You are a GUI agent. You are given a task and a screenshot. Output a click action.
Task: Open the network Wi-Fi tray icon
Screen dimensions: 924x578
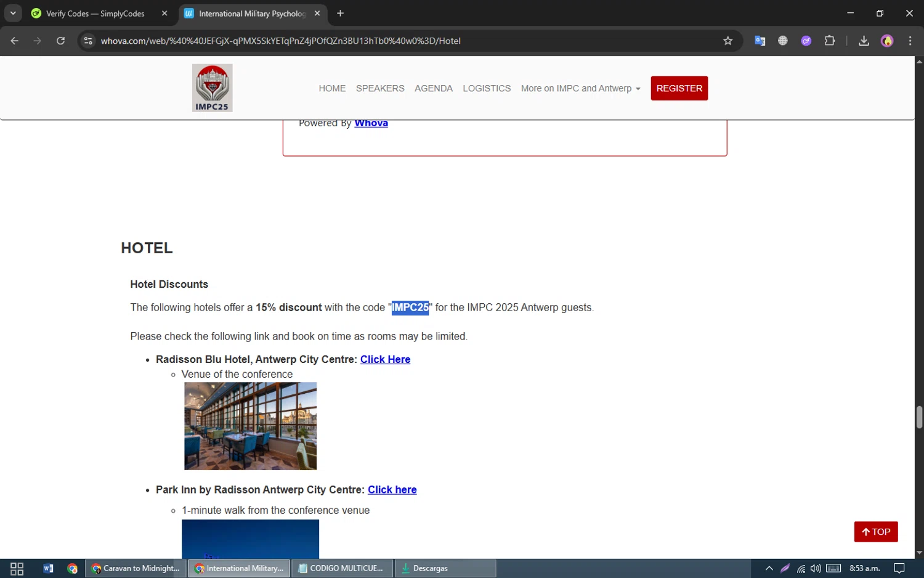click(x=801, y=569)
